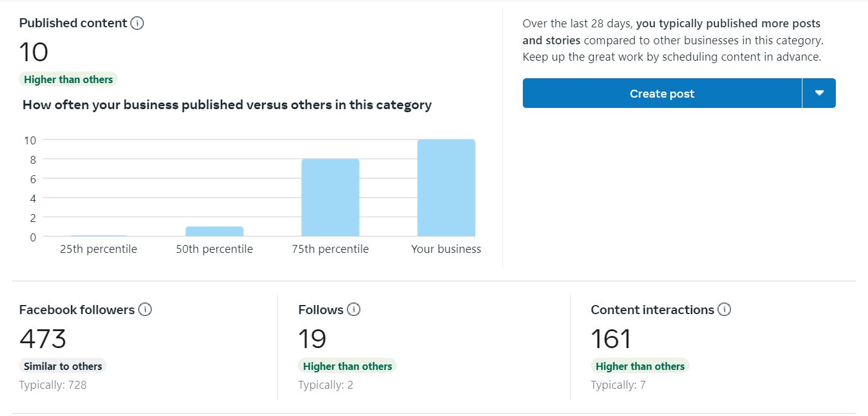Viewport: 868px width, 416px height.
Task: Click Similar to others badge under followers
Action: point(63,366)
